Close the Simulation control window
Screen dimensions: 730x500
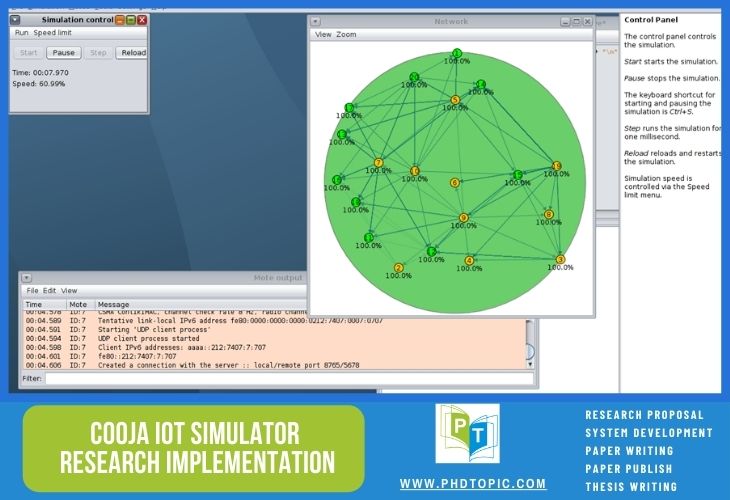coord(142,20)
